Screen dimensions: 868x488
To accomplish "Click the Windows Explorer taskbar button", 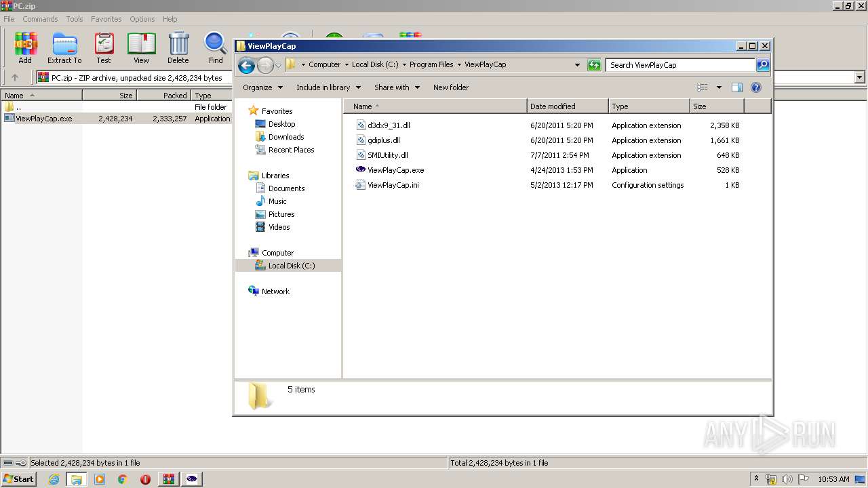I will tap(77, 479).
